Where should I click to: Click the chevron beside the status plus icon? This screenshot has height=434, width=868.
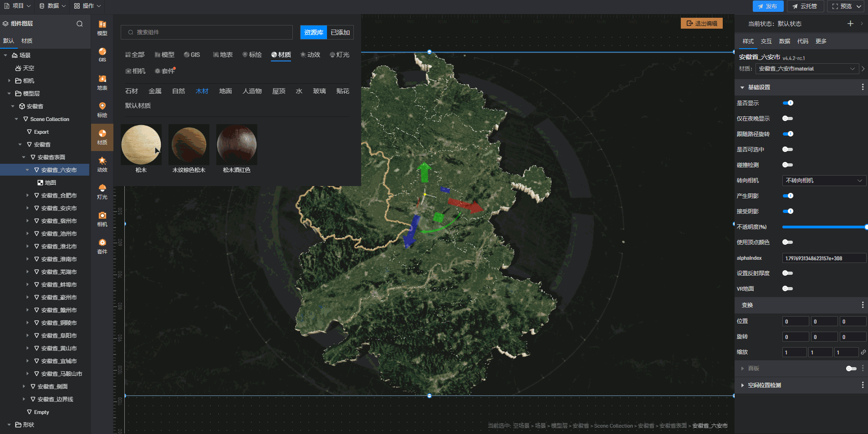(862, 23)
